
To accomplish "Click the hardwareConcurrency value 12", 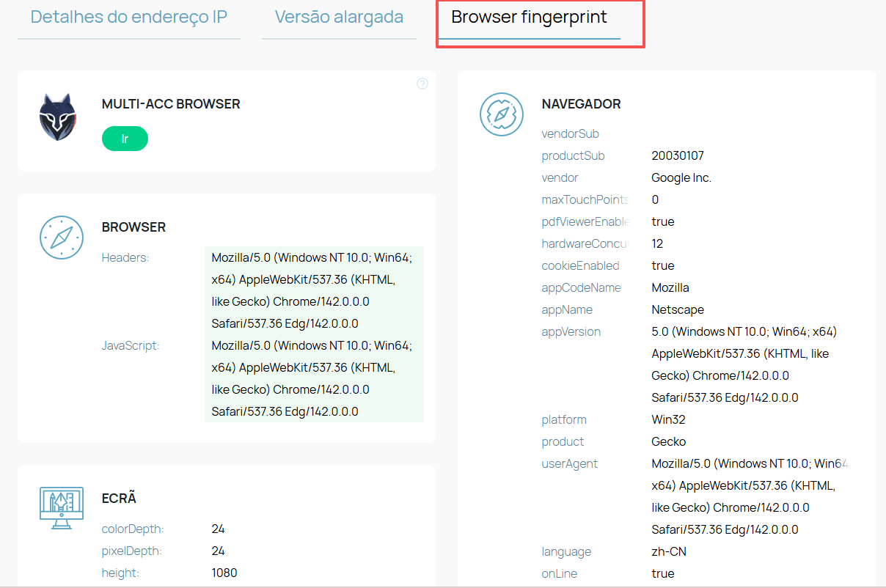I will point(657,243).
